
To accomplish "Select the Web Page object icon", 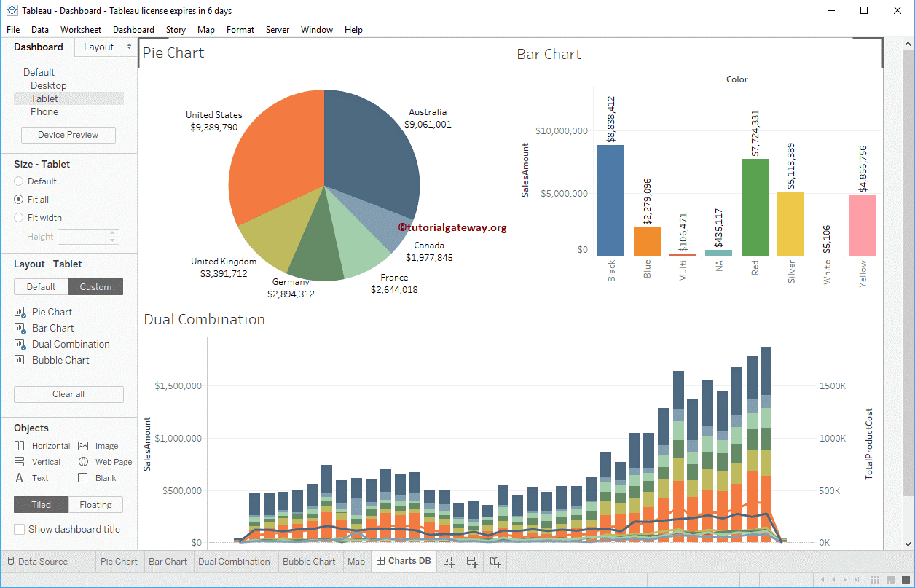I will pos(83,462).
